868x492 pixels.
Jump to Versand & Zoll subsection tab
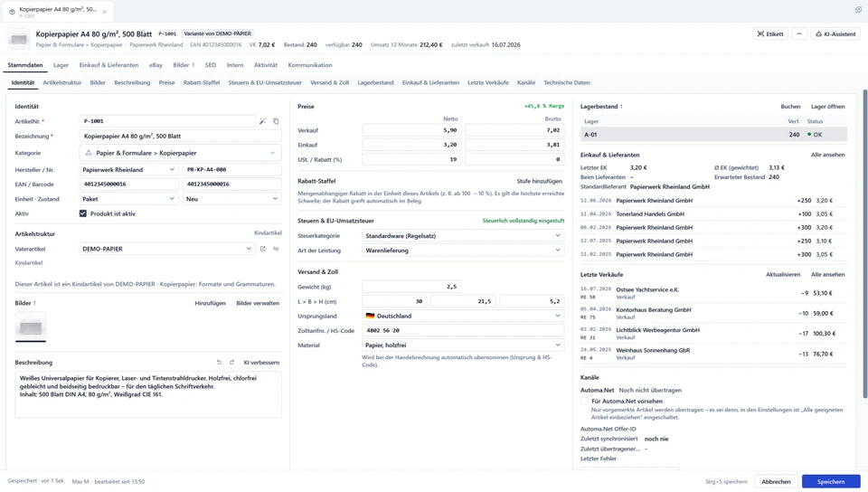click(x=329, y=83)
